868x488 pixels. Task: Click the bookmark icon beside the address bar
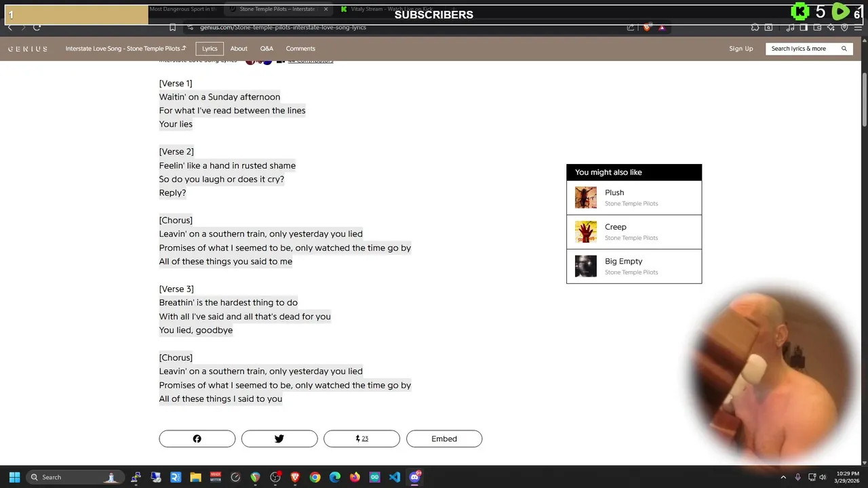point(172,27)
